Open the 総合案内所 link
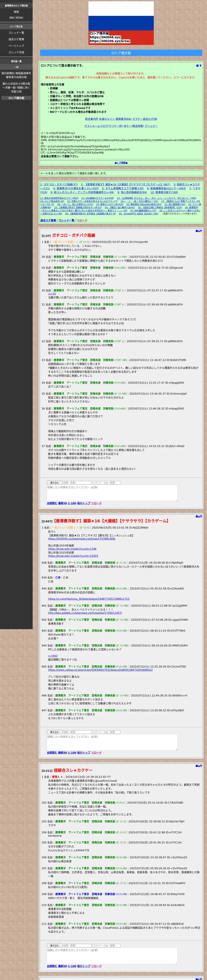 pos(92,119)
